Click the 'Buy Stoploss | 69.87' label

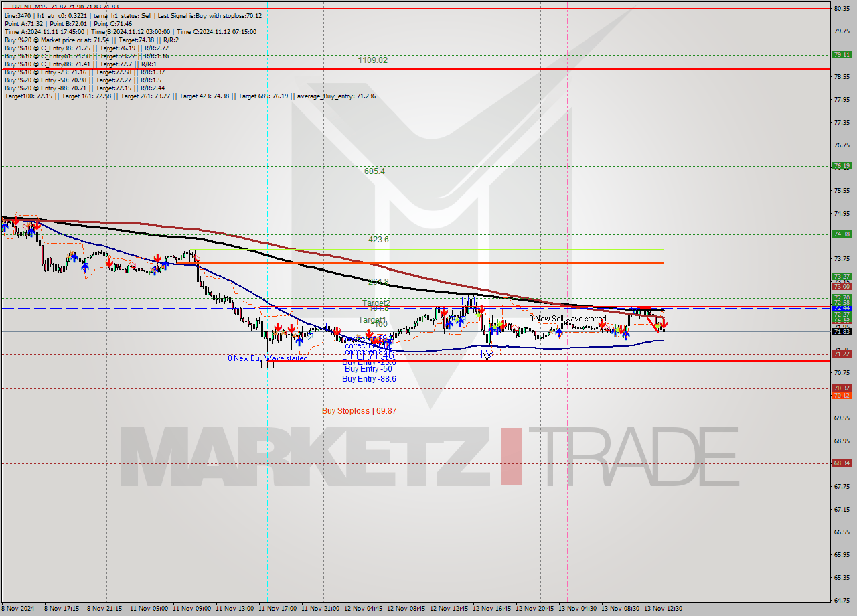359,411
